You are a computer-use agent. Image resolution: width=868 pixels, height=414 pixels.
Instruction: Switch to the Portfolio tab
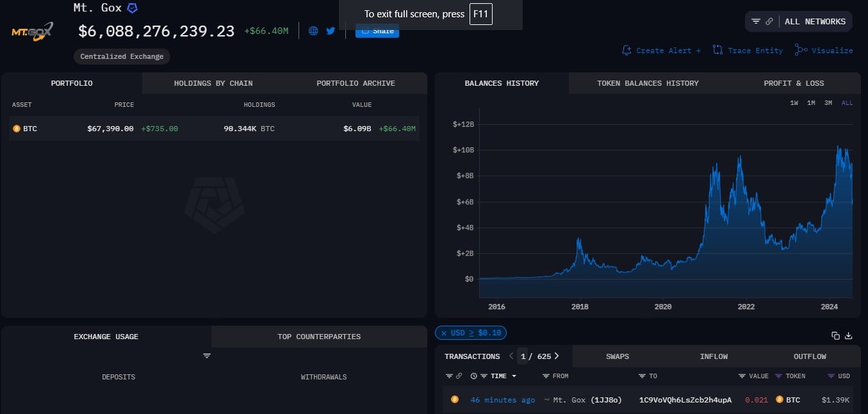[x=72, y=83]
